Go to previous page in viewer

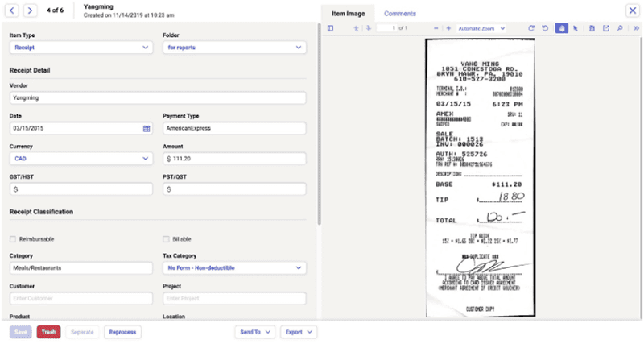356,28
